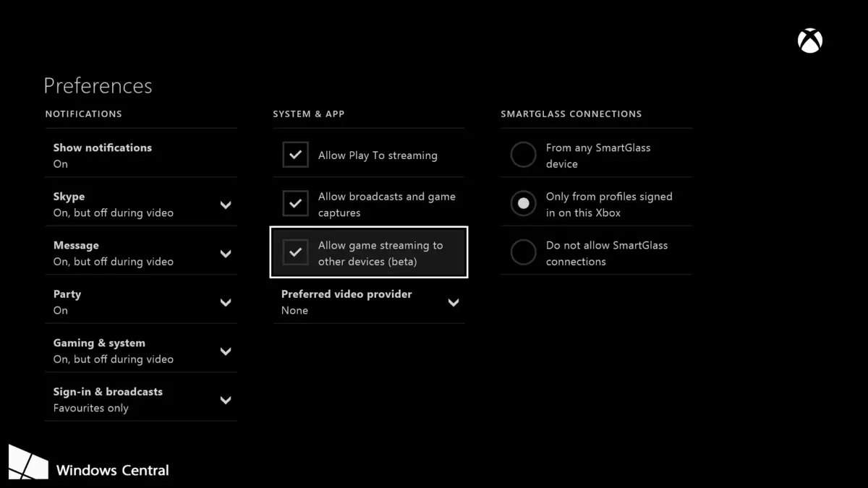Toggle Allow game streaming to other devices

(295, 252)
